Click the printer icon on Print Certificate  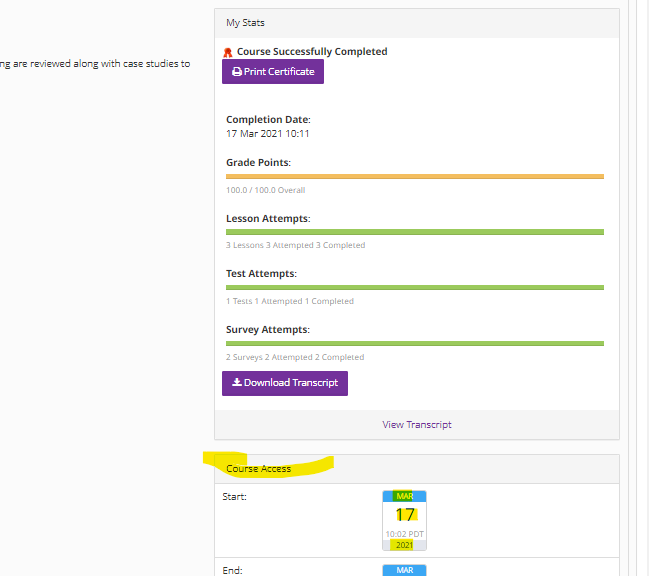pos(236,72)
